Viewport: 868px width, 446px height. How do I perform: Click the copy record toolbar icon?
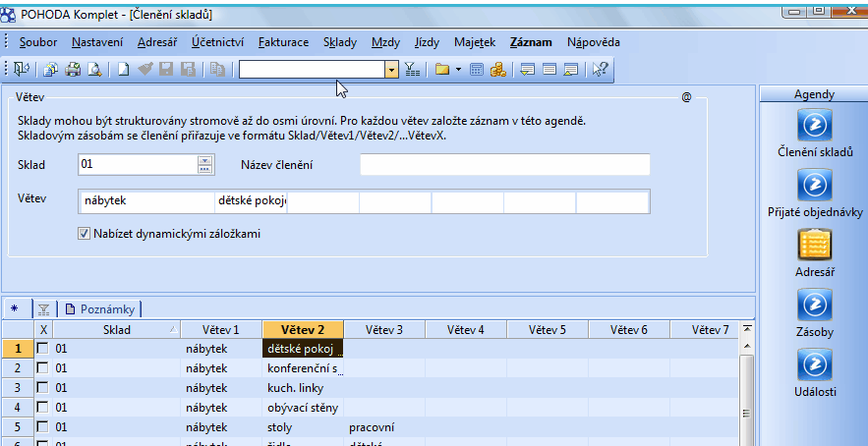[x=217, y=69]
